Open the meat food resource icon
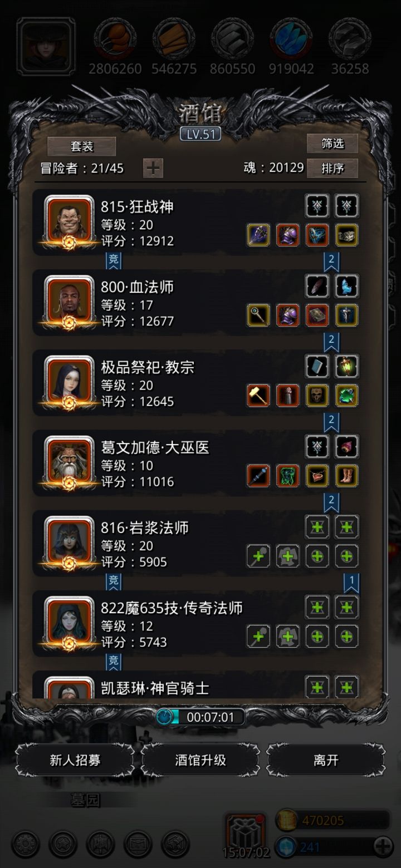This screenshot has width=401, height=868. (115, 38)
